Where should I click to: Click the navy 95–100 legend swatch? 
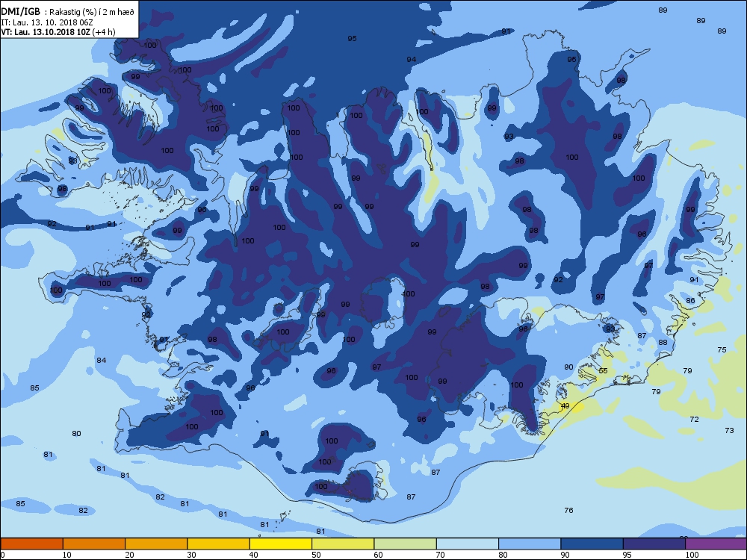[654, 544]
